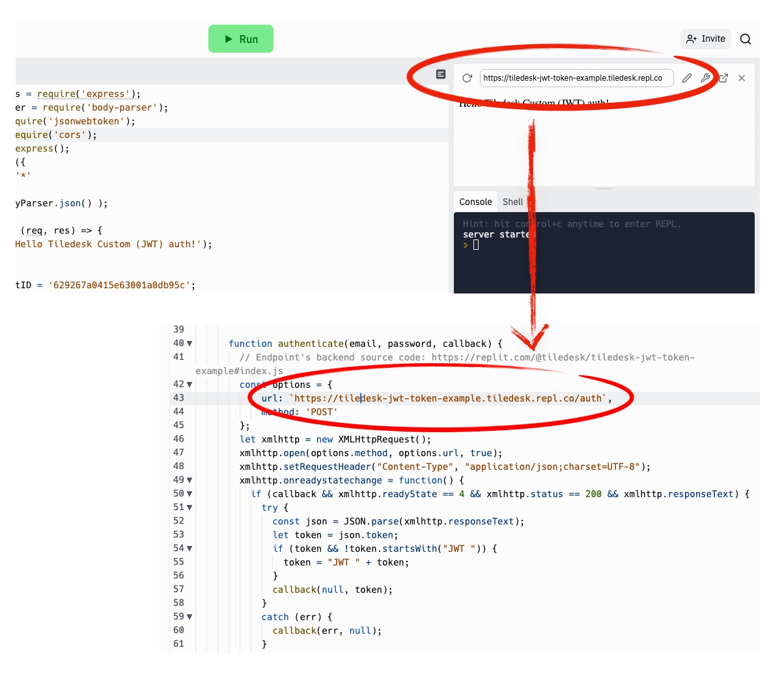The height and width of the screenshot is (680, 784).
Task: Collapse onreadystatechange handler at line 49
Action: (x=189, y=480)
